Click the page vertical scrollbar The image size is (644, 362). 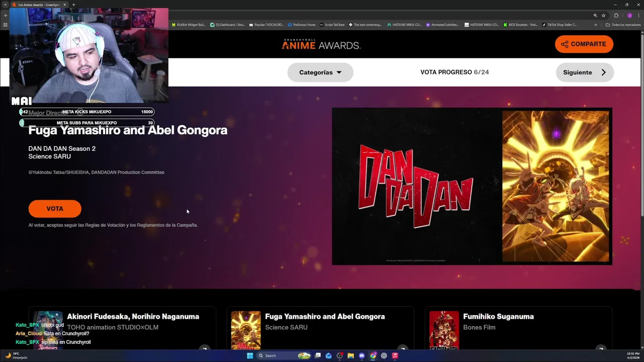click(x=641, y=126)
